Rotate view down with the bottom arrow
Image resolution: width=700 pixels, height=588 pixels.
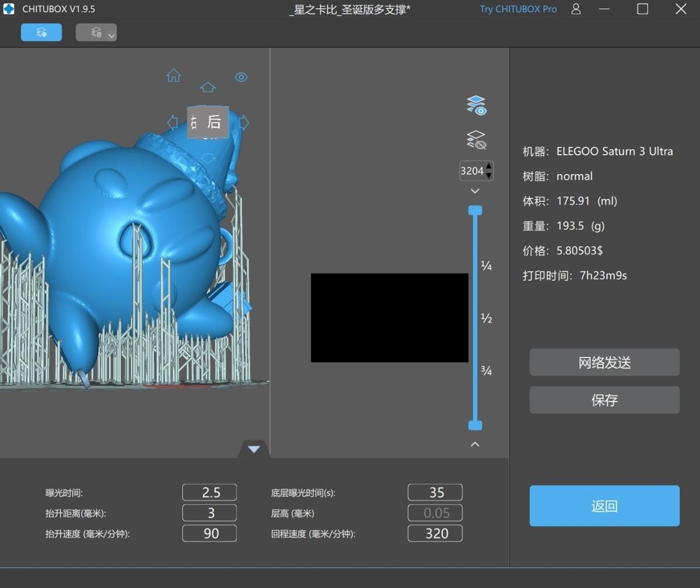pos(208,158)
